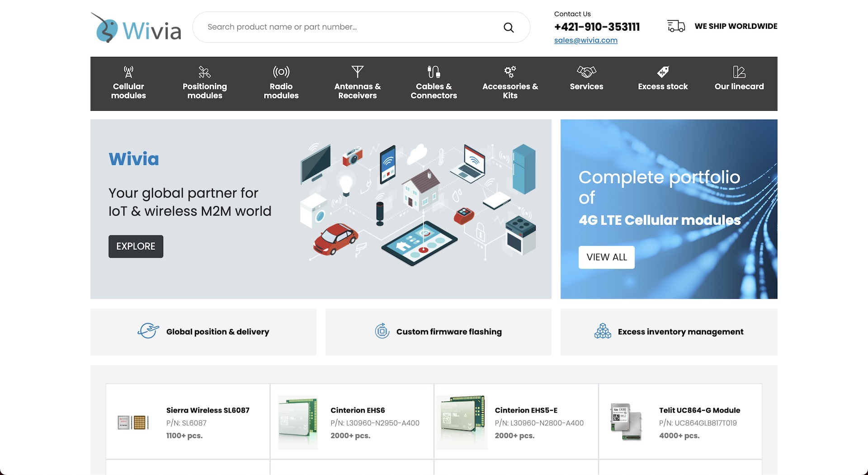The width and height of the screenshot is (868, 475).
Task: Select the Excess inventory management tile
Action: (x=669, y=332)
